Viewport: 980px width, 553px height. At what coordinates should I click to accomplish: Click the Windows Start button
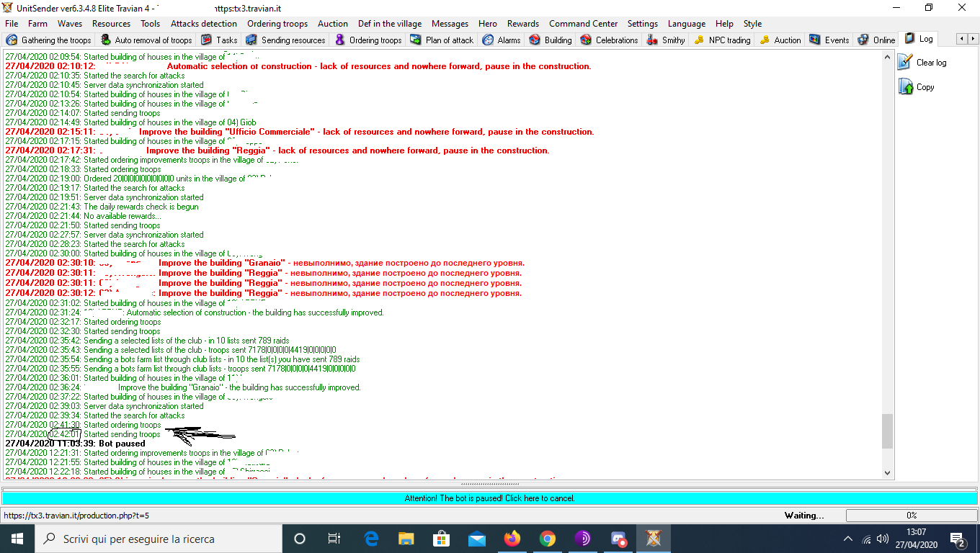point(17,539)
